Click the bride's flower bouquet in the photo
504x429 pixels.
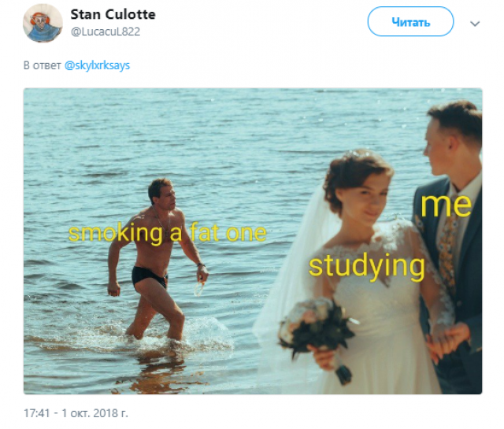(318, 331)
